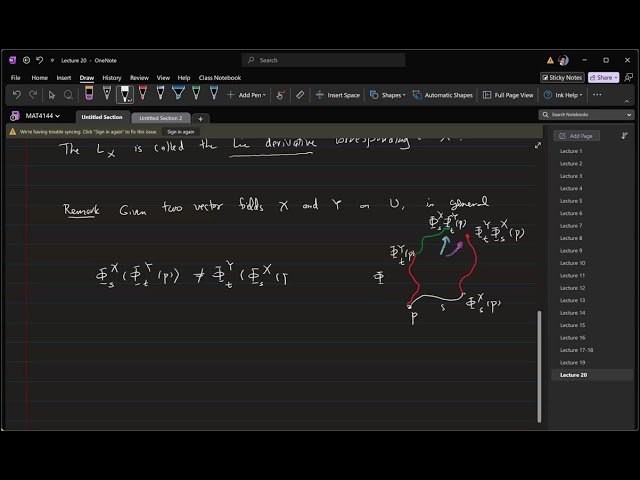Viewport: 640px width, 480px height.
Task: Collapse the ribbon with chevron
Action: pos(627,101)
